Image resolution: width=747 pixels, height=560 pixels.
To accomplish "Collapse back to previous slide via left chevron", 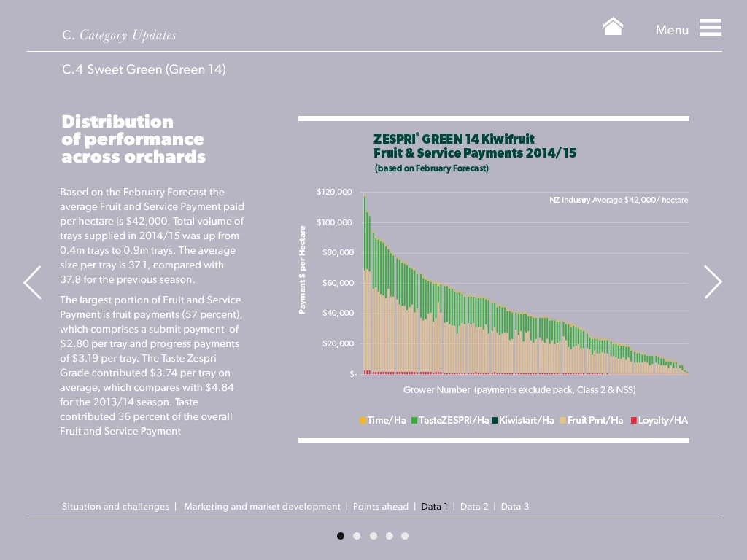I will click(32, 282).
